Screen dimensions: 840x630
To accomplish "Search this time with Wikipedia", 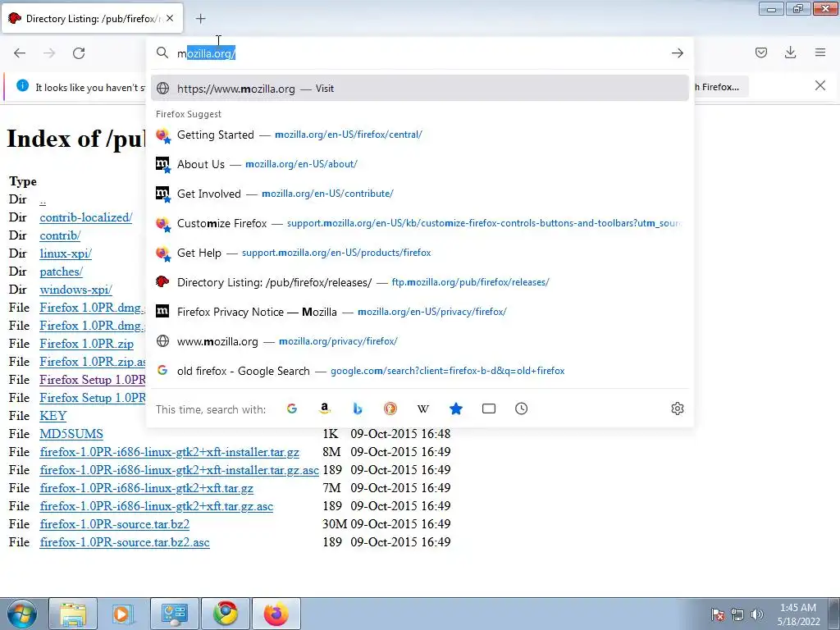I will point(422,409).
